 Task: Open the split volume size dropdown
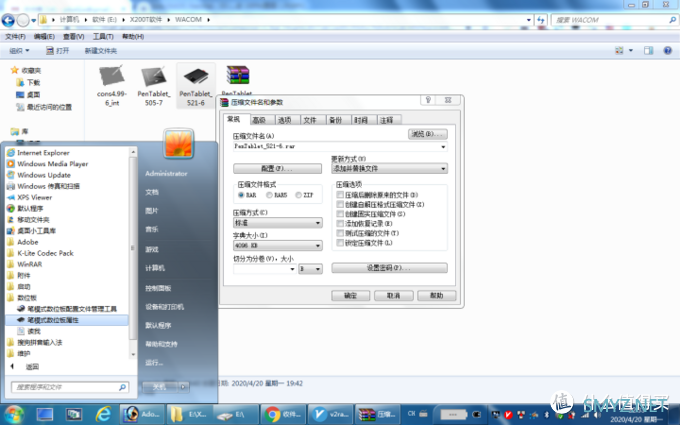click(292, 269)
